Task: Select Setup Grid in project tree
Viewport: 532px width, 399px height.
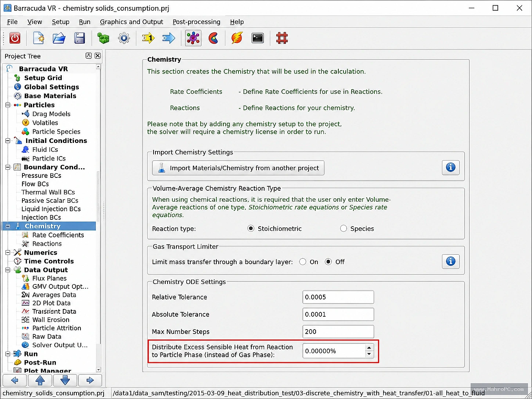Action: [x=43, y=78]
